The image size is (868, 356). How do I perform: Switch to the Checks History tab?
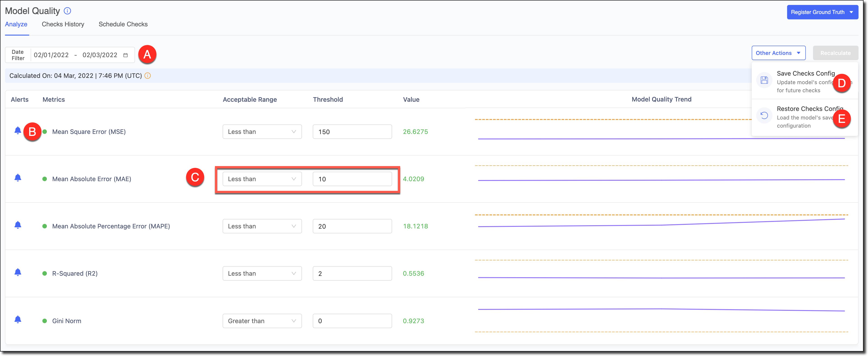coord(63,24)
